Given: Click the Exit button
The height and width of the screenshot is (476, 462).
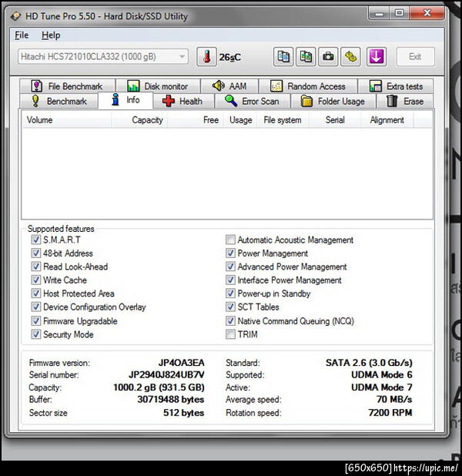Looking at the screenshot, I should (415, 57).
